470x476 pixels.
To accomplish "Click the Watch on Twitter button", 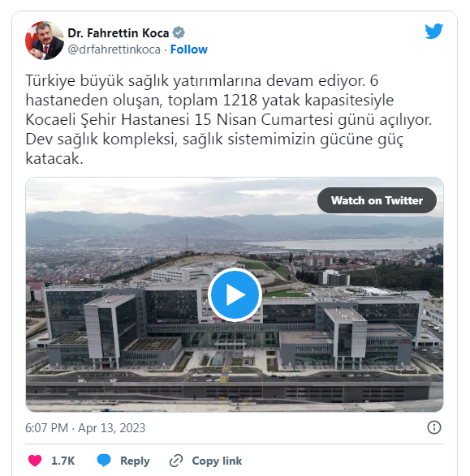I will pos(377,200).
